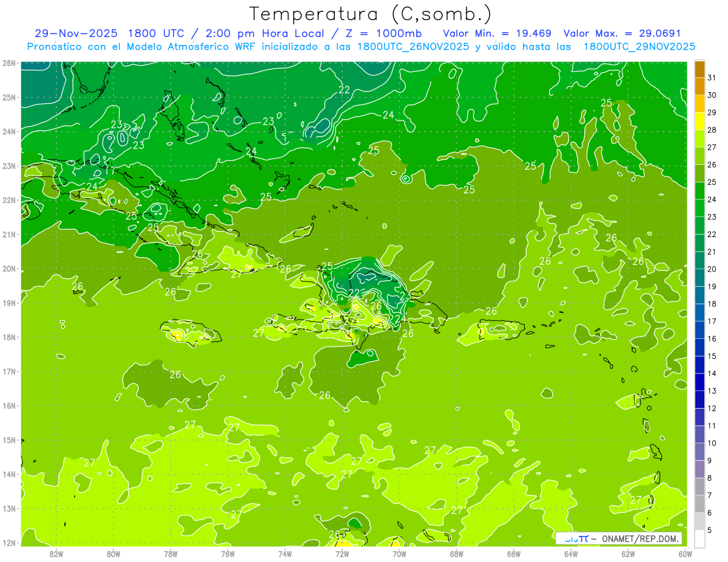Click the color scale label 25
The height and width of the screenshot is (562, 728).
point(712,182)
